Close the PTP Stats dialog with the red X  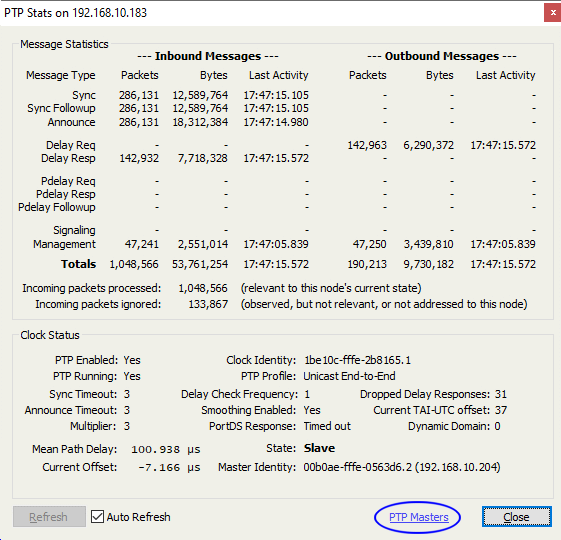point(553,13)
